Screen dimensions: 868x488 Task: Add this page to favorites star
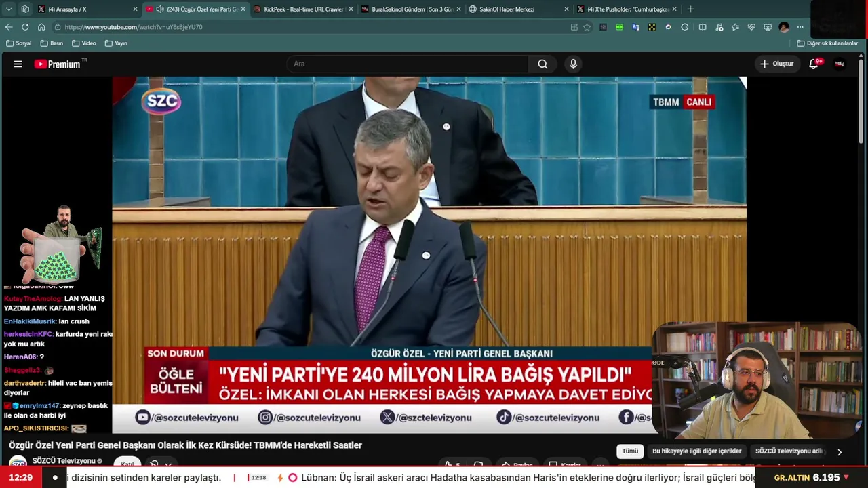click(x=587, y=27)
